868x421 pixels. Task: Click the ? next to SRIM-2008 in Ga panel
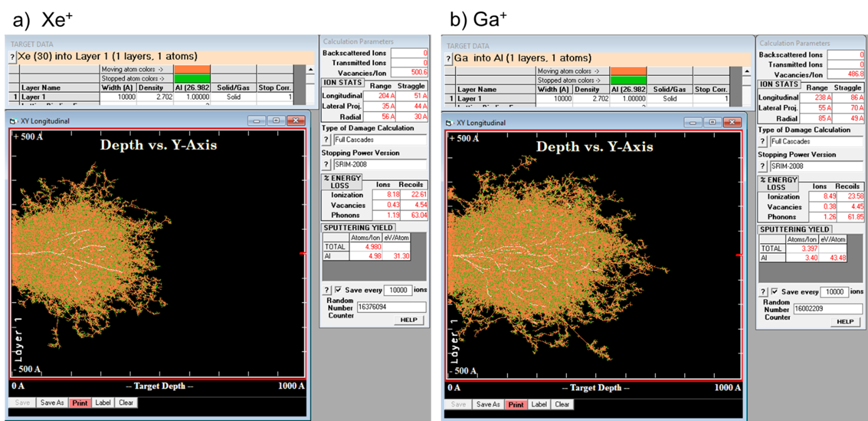click(x=763, y=167)
